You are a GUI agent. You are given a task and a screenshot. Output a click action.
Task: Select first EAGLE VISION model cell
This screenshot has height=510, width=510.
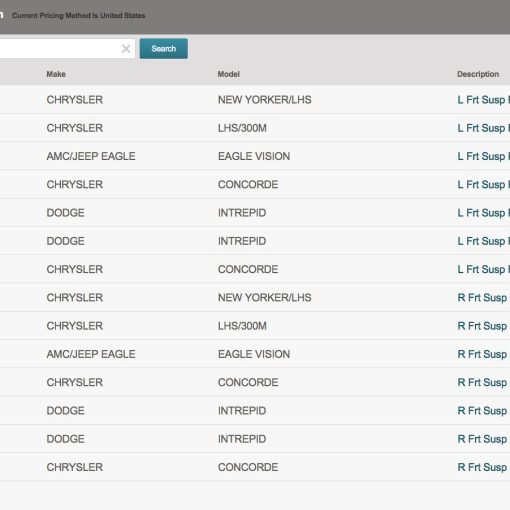pos(254,156)
